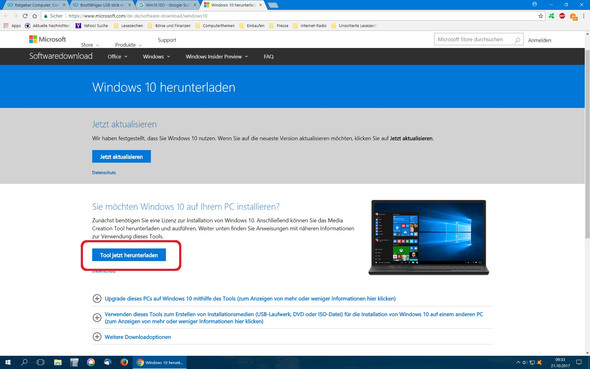Screen dimensions: 590x369
Task: Click the Softwaredownload heading link
Action: (x=61, y=56)
